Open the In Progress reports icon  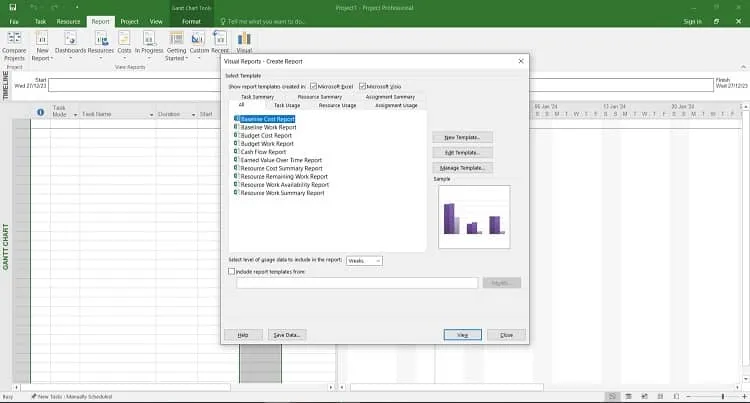tap(149, 38)
